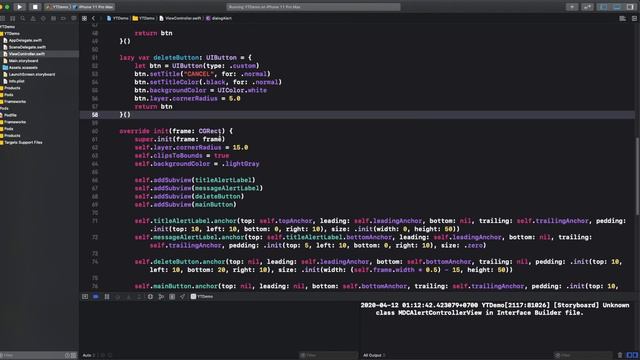Image resolution: width=640 pixels, height=360 pixels.
Task: Click the navigator filter field
Action: tap(33, 356)
